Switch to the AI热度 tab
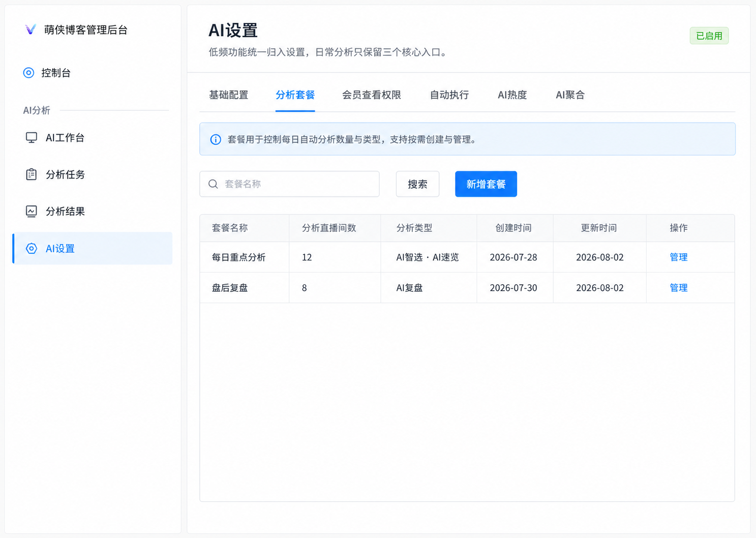 coord(512,95)
